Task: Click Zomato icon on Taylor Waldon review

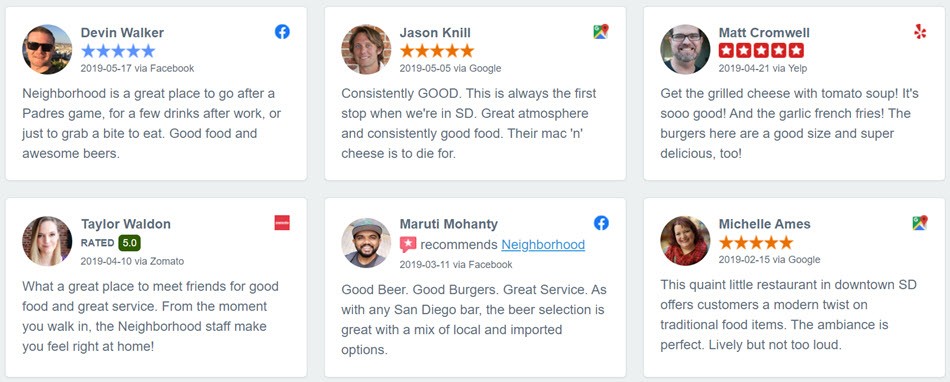Action: point(282,223)
